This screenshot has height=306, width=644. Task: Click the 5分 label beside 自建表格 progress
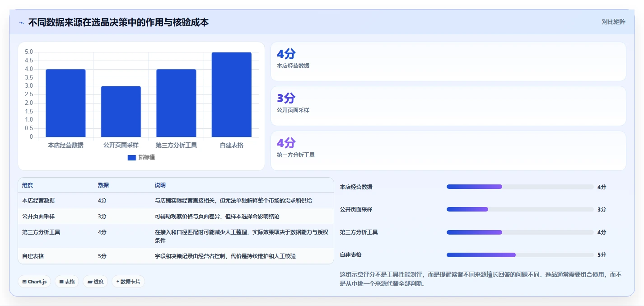602,255
